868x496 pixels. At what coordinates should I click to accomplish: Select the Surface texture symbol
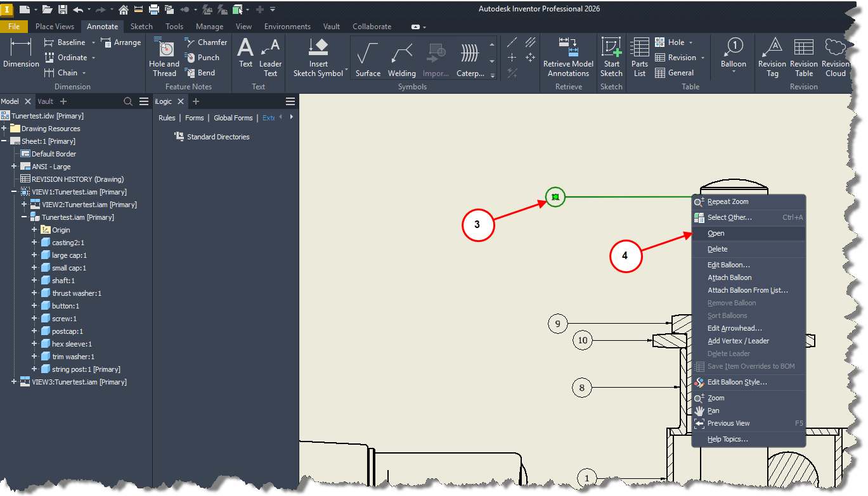[368, 60]
